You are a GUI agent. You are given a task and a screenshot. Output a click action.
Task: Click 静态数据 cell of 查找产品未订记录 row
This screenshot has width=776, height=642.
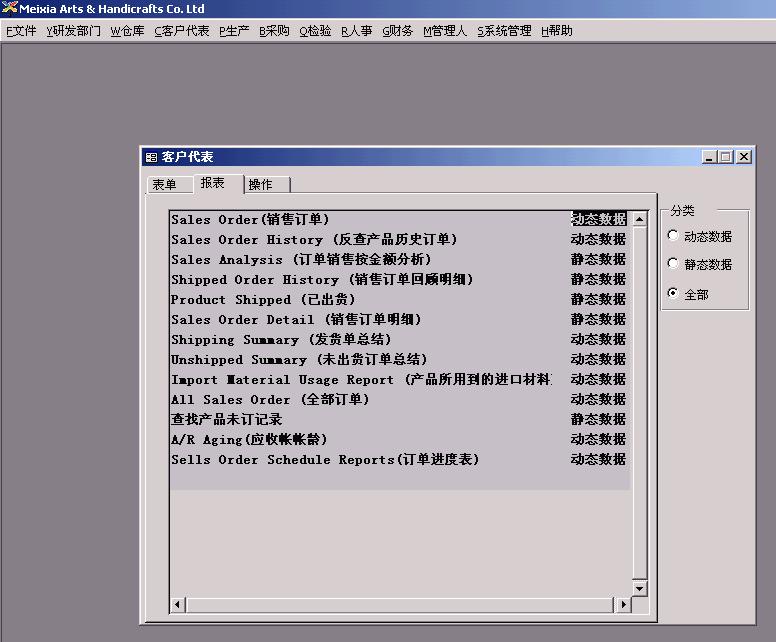pos(598,419)
